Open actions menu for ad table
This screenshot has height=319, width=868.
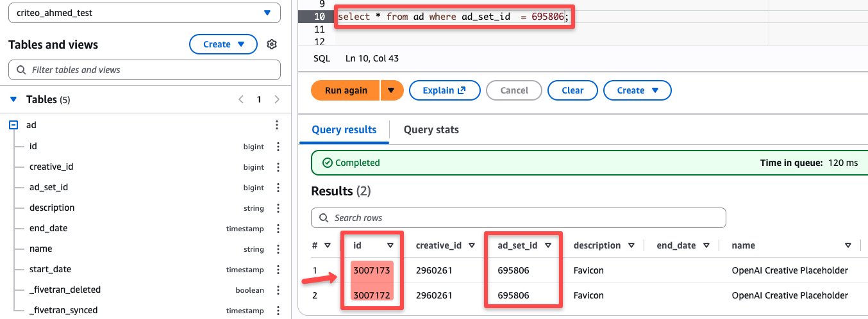pyautogui.click(x=277, y=126)
